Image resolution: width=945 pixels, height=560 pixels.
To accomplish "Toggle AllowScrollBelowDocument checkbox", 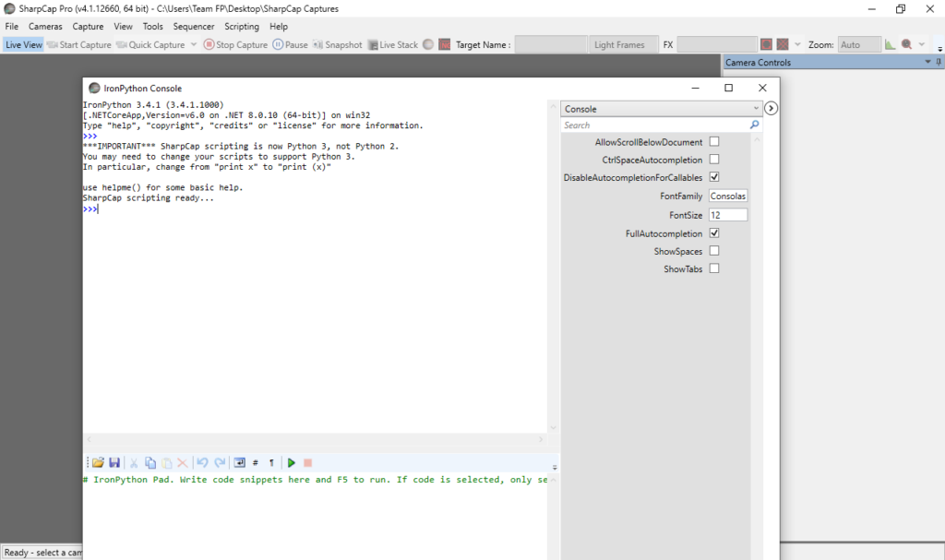I will [714, 142].
